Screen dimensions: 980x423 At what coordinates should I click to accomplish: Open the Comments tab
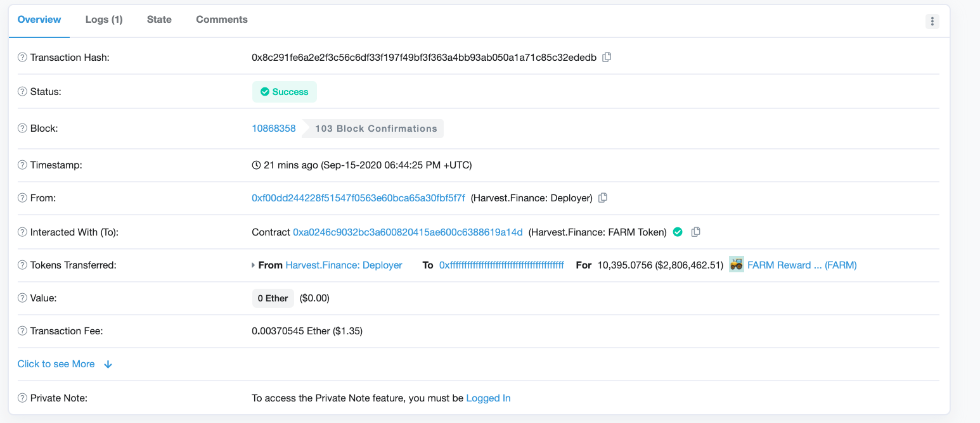coord(222,20)
